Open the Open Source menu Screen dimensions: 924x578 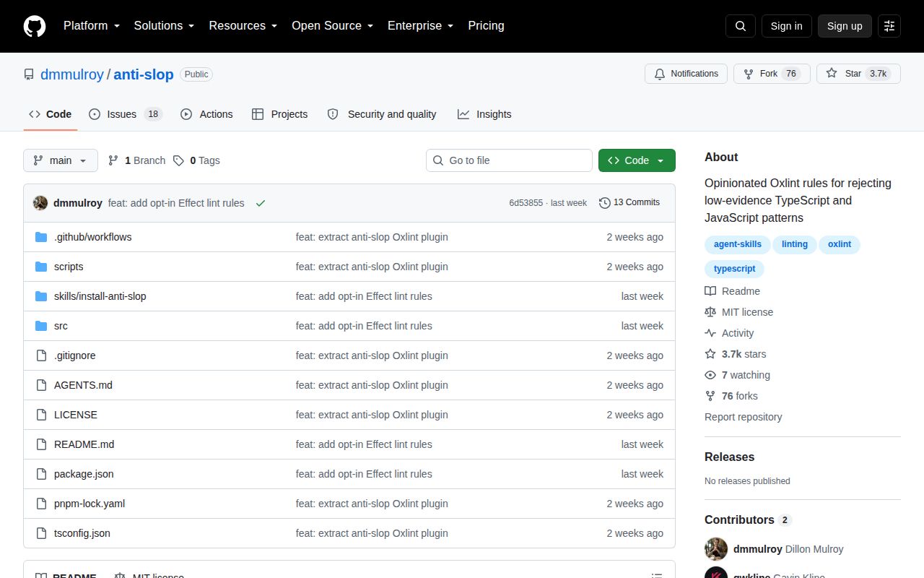point(333,26)
